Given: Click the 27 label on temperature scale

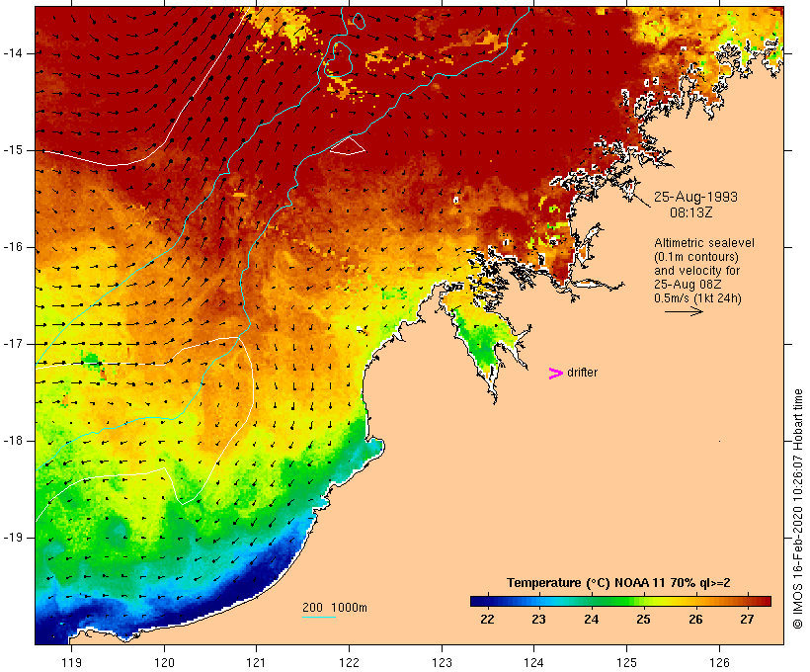Looking at the screenshot, I should 747,620.
